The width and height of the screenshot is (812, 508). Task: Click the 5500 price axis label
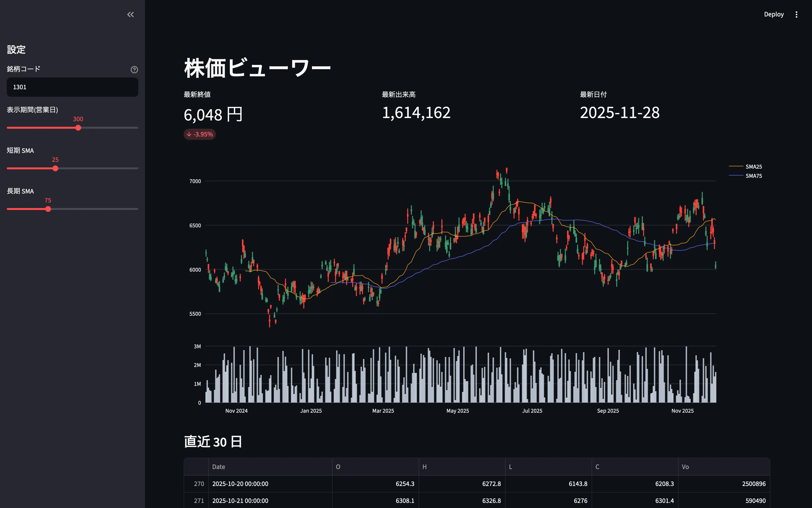point(195,314)
